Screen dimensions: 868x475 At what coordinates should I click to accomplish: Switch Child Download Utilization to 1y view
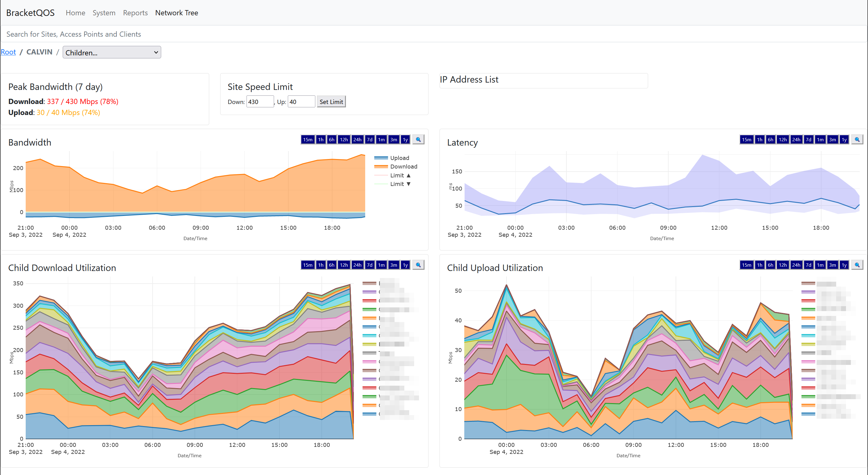click(405, 265)
